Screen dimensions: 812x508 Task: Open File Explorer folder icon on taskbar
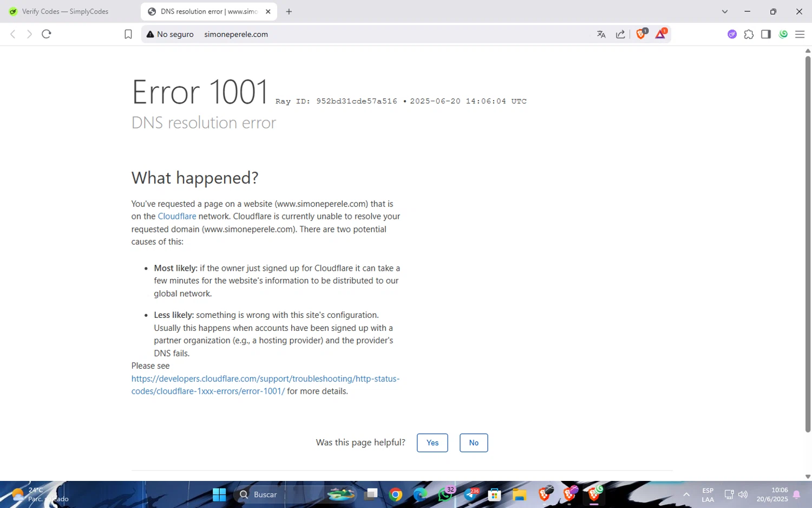coord(519,494)
